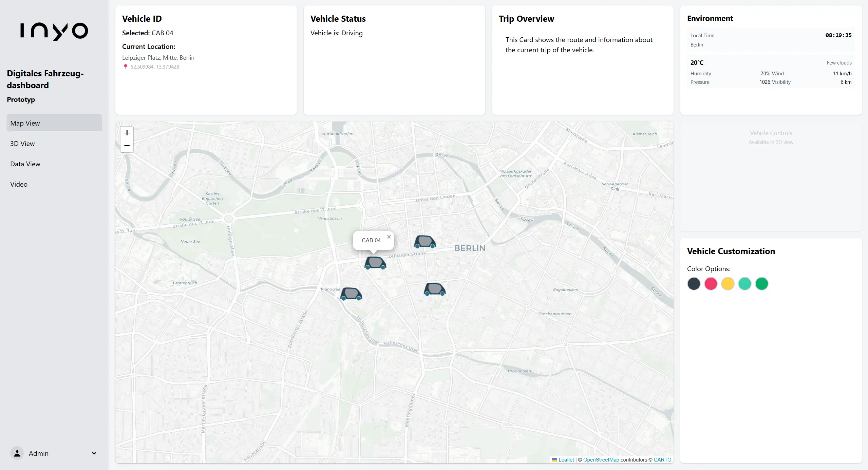Click the inyo logo
The height and width of the screenshot is (470, 868).
click(x=54, y=31)
